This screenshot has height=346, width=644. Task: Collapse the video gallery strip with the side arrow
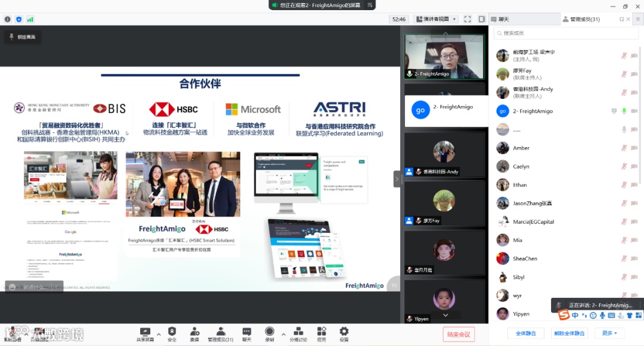click(397, 179)
